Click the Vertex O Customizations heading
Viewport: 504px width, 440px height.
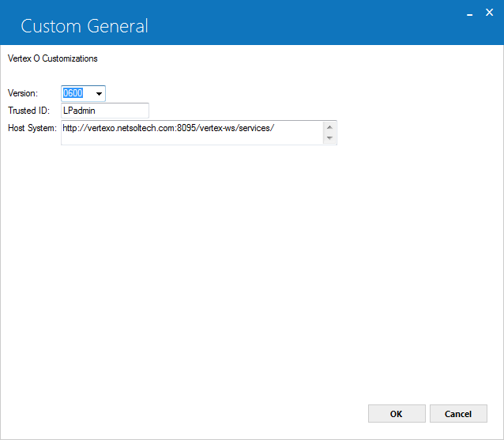click(x=52, y=58)
